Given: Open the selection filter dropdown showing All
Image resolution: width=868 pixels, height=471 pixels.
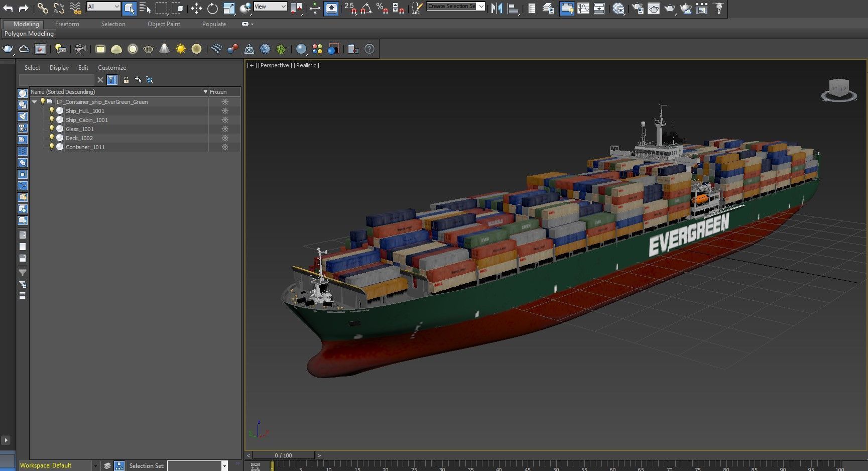Looking at the screenshot, I should tap(103, 7).
